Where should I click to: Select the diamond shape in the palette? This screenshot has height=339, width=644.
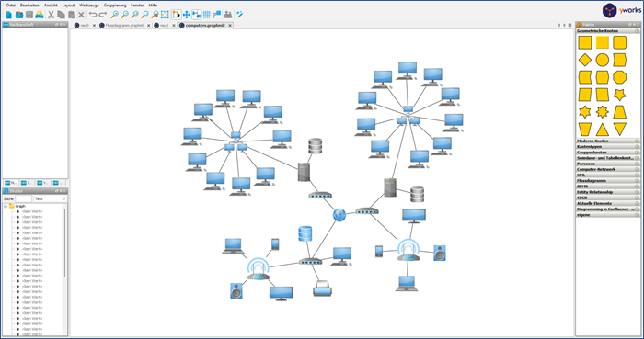point(585,60)
